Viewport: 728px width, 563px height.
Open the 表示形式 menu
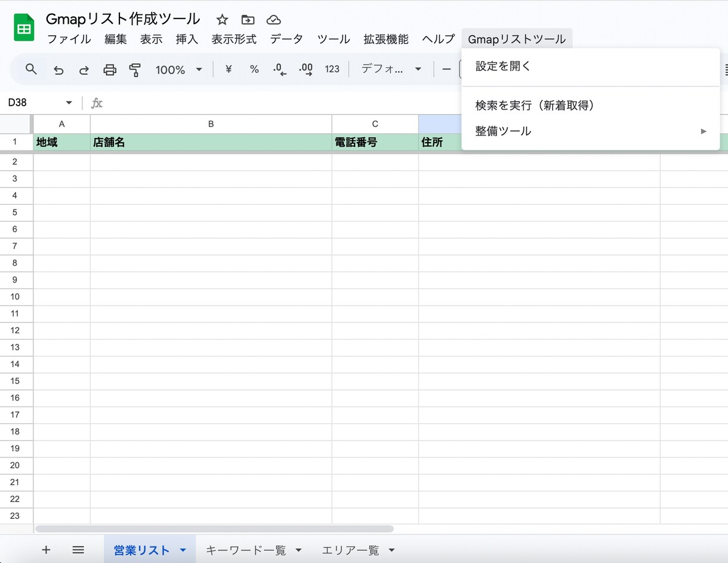[234, 39]
